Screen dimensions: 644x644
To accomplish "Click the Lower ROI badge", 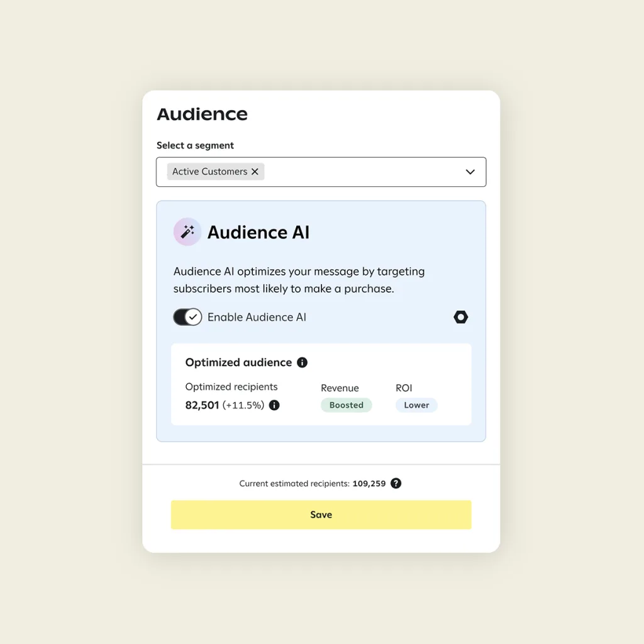I will [x=416, y=405].
